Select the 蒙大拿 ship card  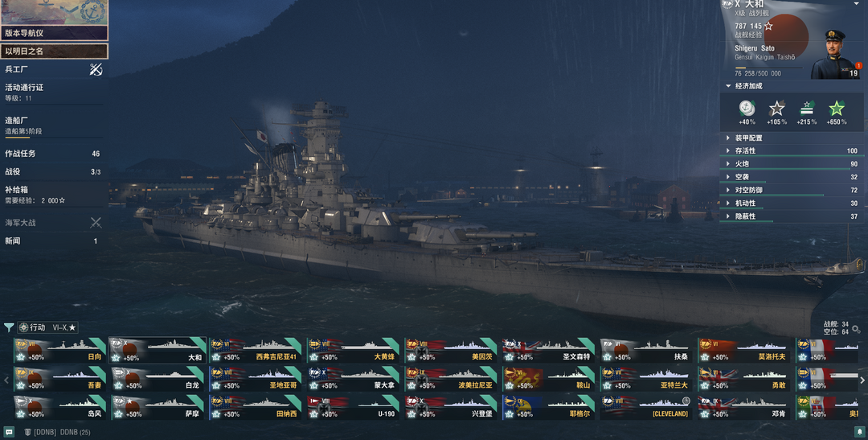click(x=353, y=379)
